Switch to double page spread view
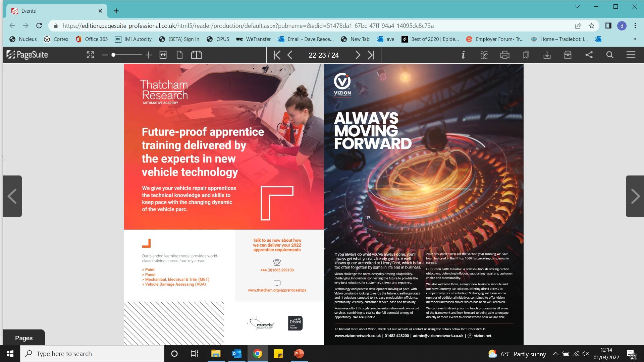 (x=197, y=55)
